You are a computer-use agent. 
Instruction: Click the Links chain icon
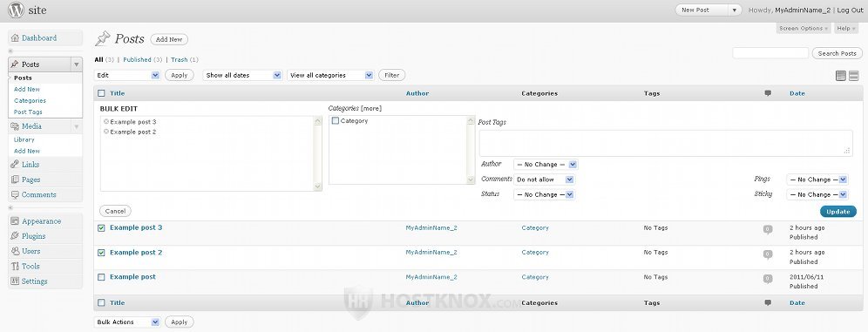pos(15,165)
